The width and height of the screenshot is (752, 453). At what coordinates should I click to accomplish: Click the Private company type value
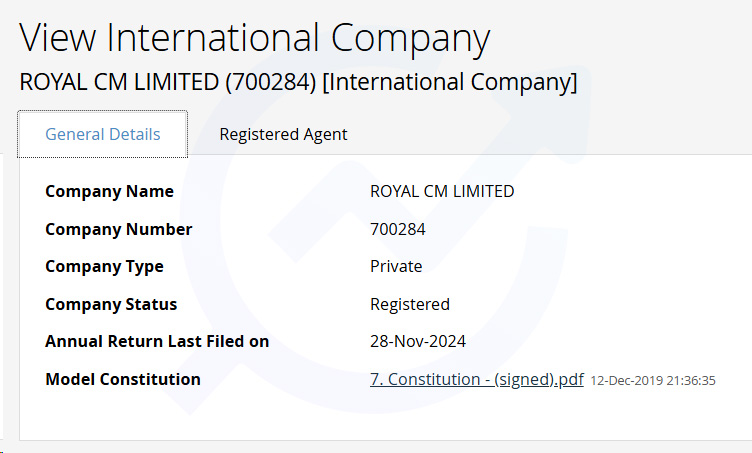396,266
